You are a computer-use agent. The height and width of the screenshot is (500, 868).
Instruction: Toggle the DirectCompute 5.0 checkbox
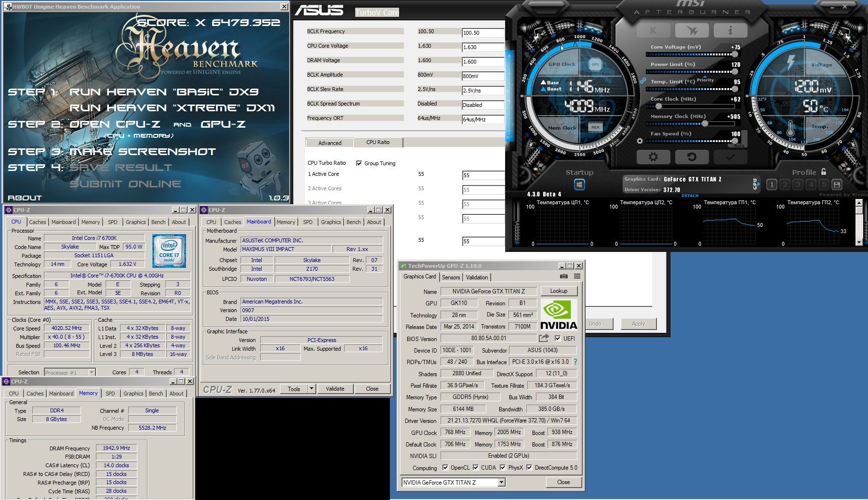(529, 467)
